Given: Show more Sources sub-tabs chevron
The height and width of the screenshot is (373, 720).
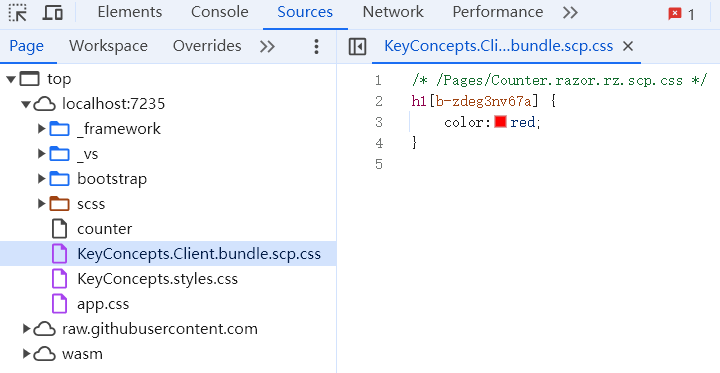Looking at the screenshot, I should [267, 46].
